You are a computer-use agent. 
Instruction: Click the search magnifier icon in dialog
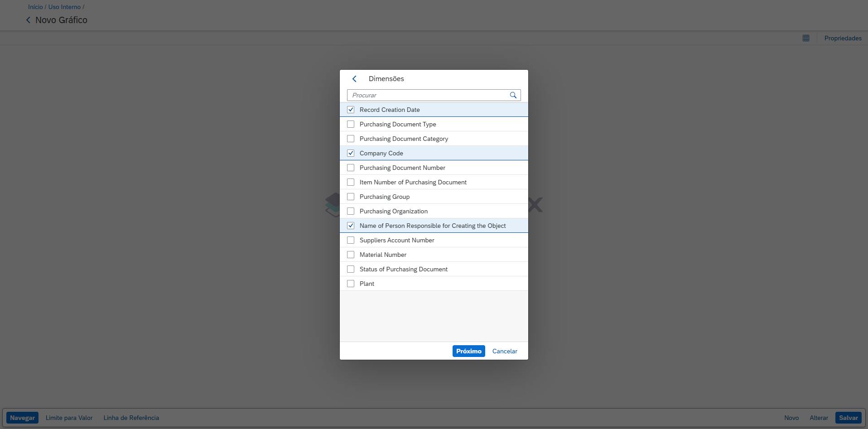coord(513,95)
